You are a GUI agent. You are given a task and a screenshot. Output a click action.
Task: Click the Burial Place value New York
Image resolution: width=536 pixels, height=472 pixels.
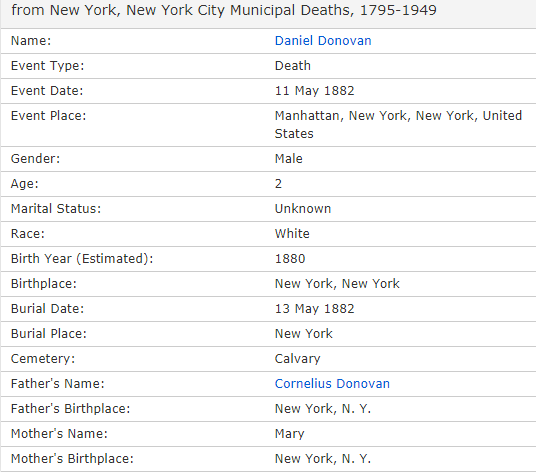(304, 334)
